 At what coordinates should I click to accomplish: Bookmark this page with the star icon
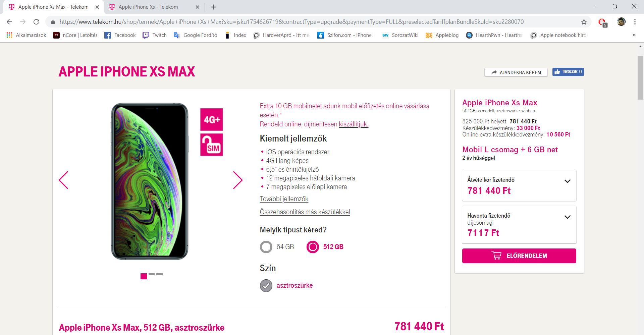(584, 22)
